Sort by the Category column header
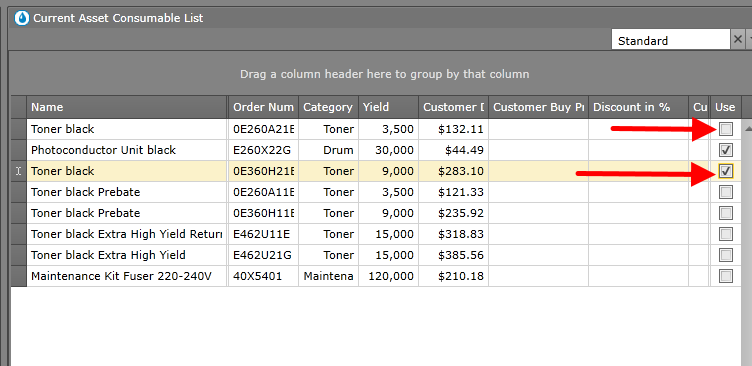Image resolution: width=752 pixels, height=366 pixels. point(329,107)
